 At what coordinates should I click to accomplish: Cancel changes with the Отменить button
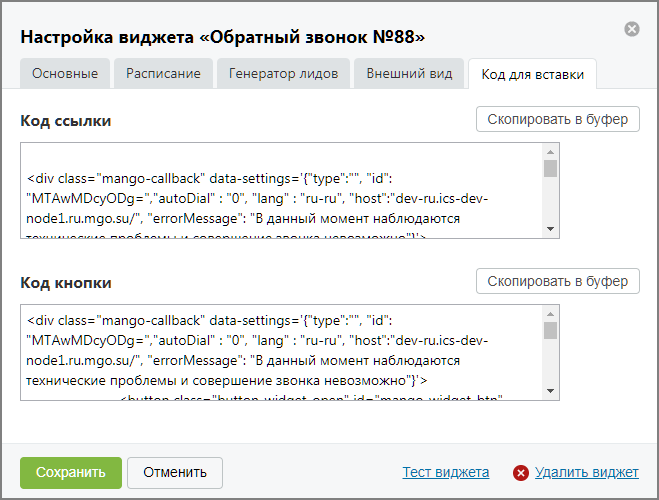coord(175,473)
